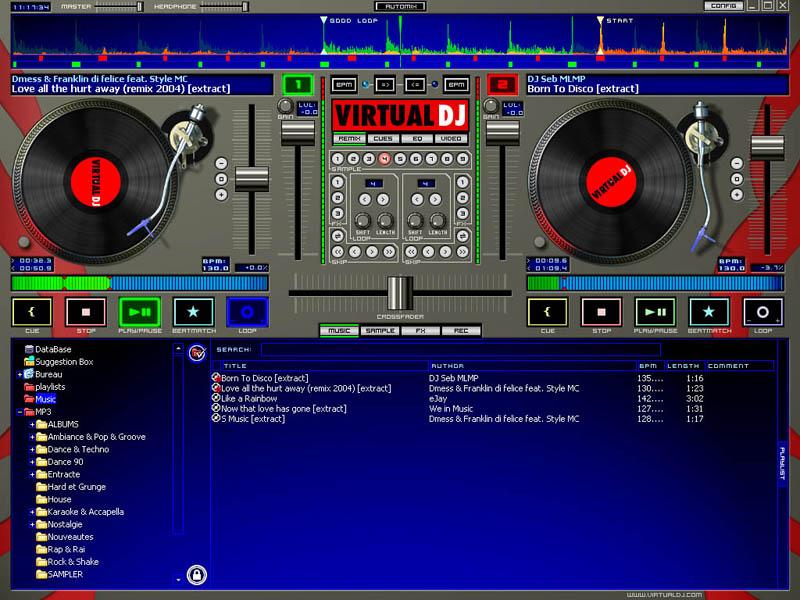Enable Loop on the left deck

247,311
